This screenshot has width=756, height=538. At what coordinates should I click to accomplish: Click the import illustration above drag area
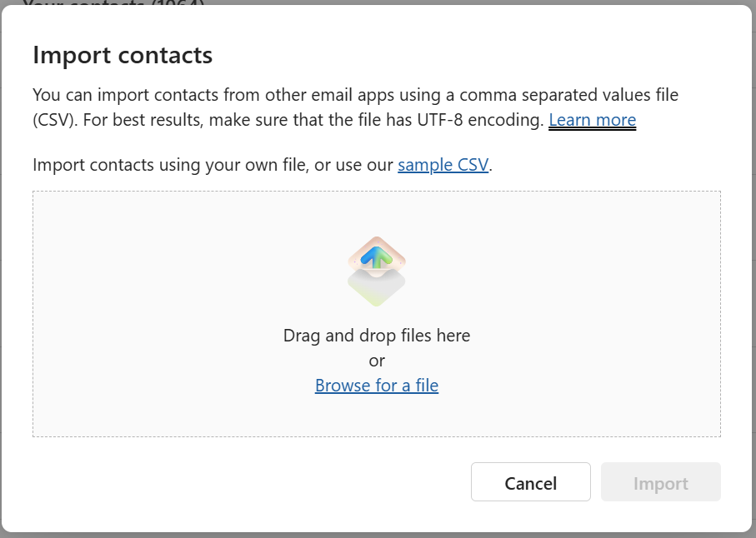376,268
